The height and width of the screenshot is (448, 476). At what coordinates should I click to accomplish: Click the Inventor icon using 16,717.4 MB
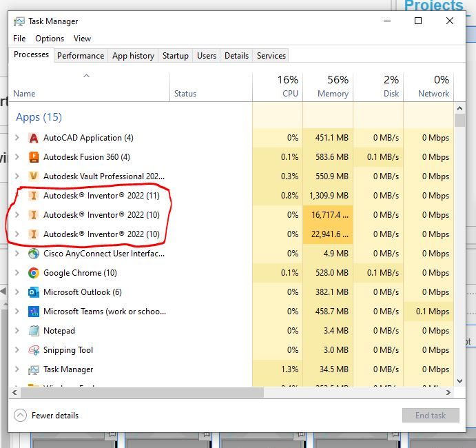[34, 215]
